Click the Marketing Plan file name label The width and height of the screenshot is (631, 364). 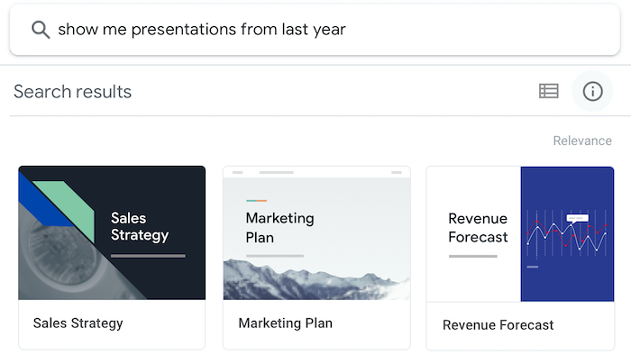pyautogui.click(x=285, y=323)
